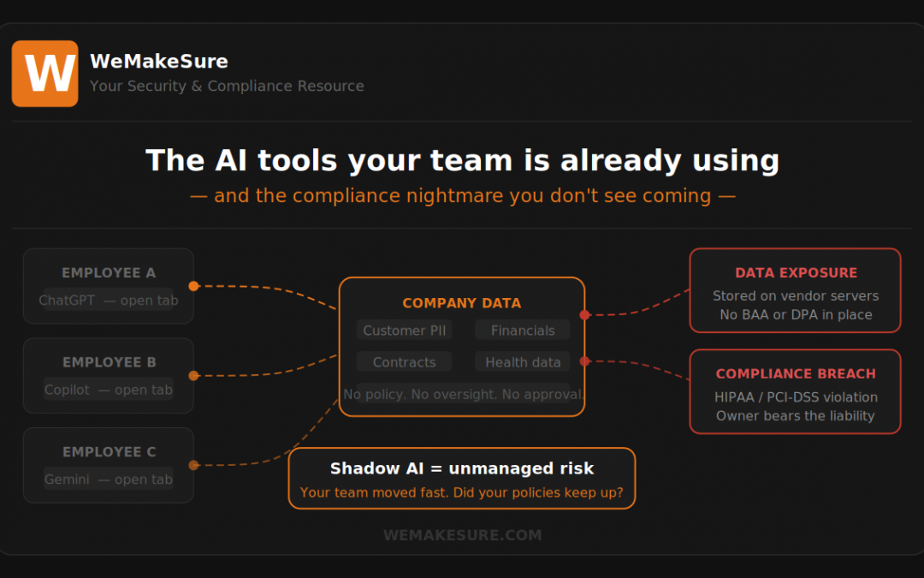The height and width of the screenshot is (578, 924).
Task: Toggle the Health data chip
Action: point(522,361)
